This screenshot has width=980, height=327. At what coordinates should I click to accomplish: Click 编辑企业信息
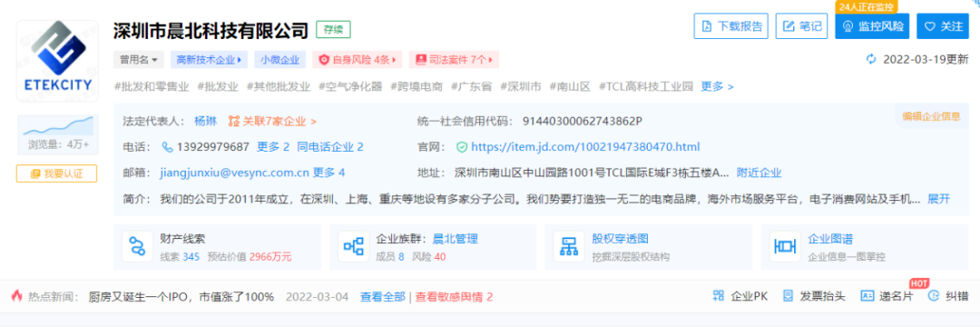point(931,115)
